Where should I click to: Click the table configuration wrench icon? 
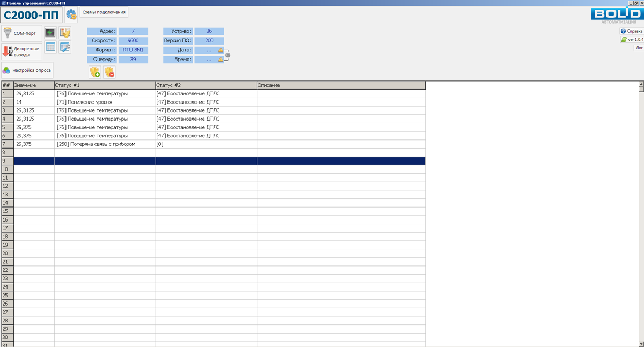coord(65,47)
